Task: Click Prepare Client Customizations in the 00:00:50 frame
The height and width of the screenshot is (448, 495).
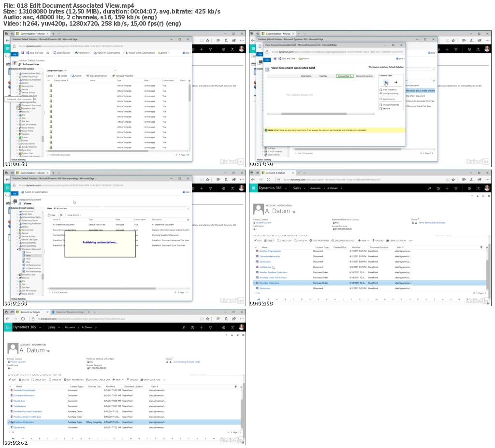Action: coord(140,53)
